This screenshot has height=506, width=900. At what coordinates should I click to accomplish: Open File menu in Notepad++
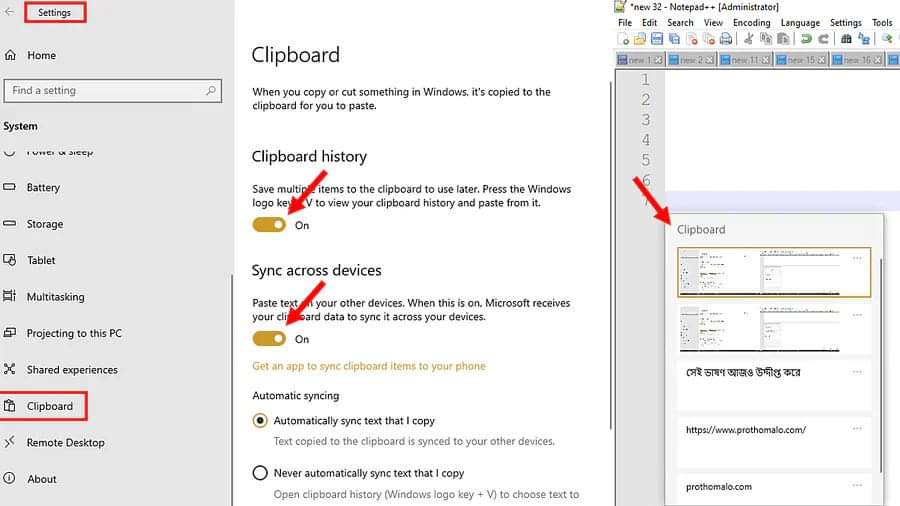tap(624, 22)
